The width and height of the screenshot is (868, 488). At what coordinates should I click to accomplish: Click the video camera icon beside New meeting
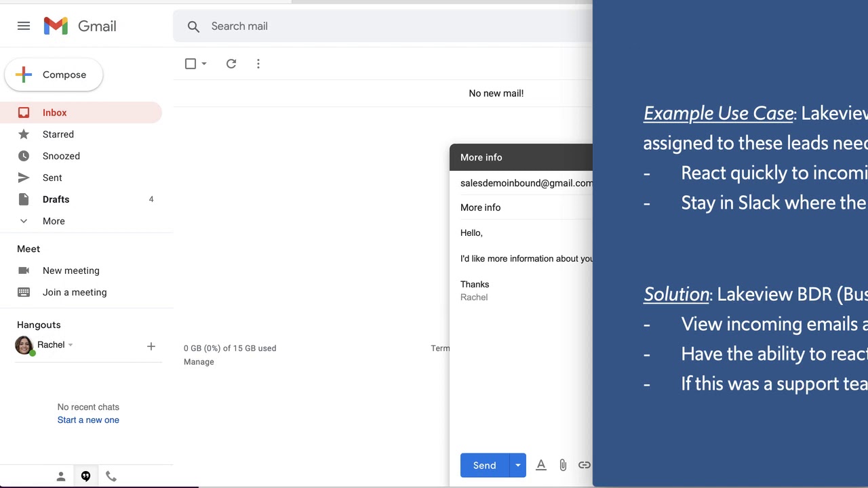(24, 270)
